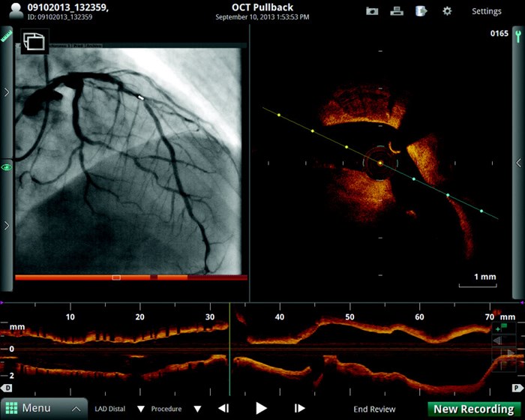Click the purple marker at the ruler's left end
This screenshot has height=420, width=525.
[x=1, y=302]
